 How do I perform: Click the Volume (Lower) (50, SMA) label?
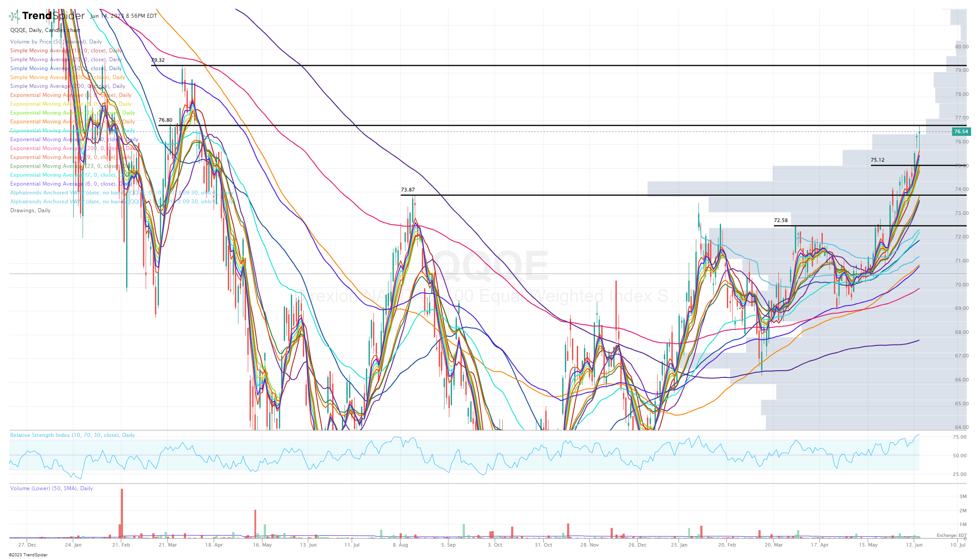[52, 489]
